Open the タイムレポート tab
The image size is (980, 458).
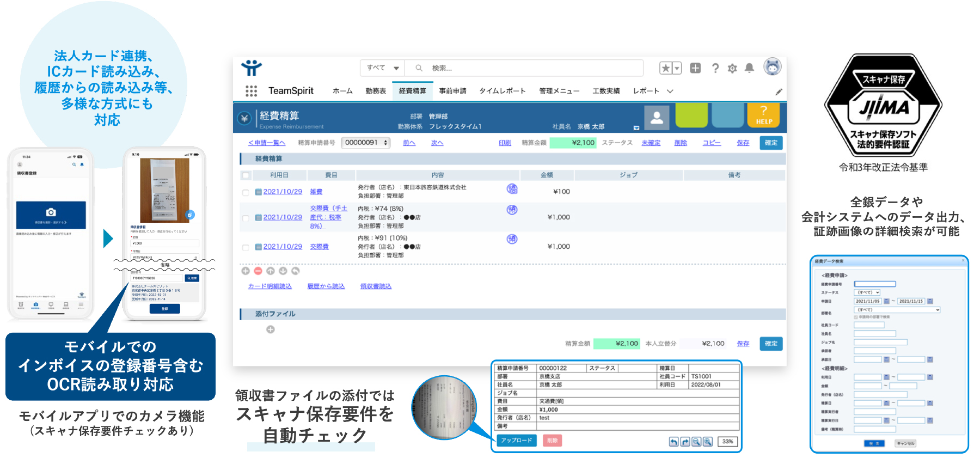tap(503, 91)
